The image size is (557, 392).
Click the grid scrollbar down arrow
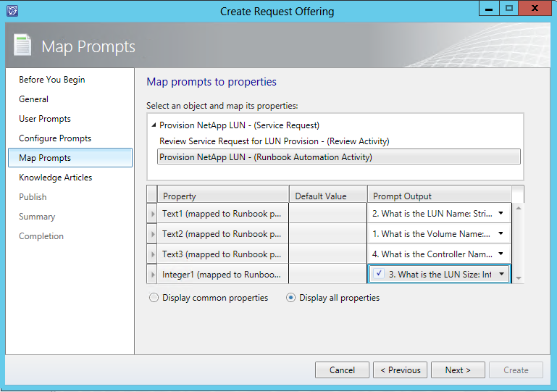[x=519, y=278]
